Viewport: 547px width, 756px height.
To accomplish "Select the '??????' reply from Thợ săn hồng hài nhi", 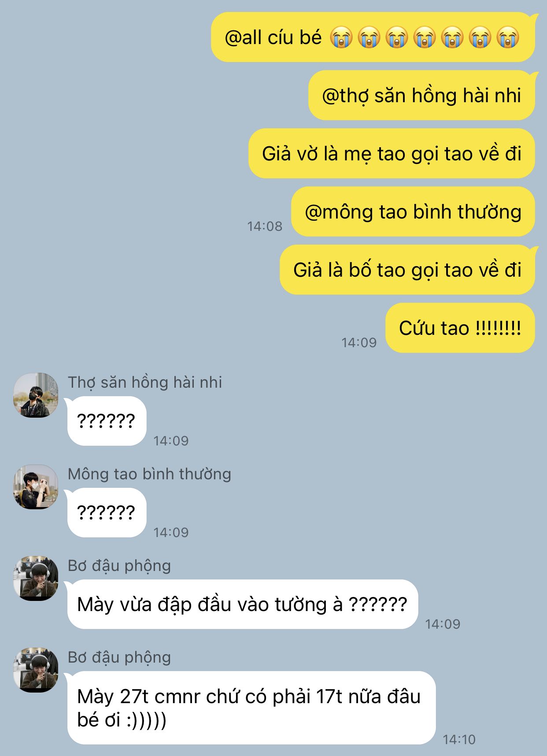I will (x=106, y=421).
